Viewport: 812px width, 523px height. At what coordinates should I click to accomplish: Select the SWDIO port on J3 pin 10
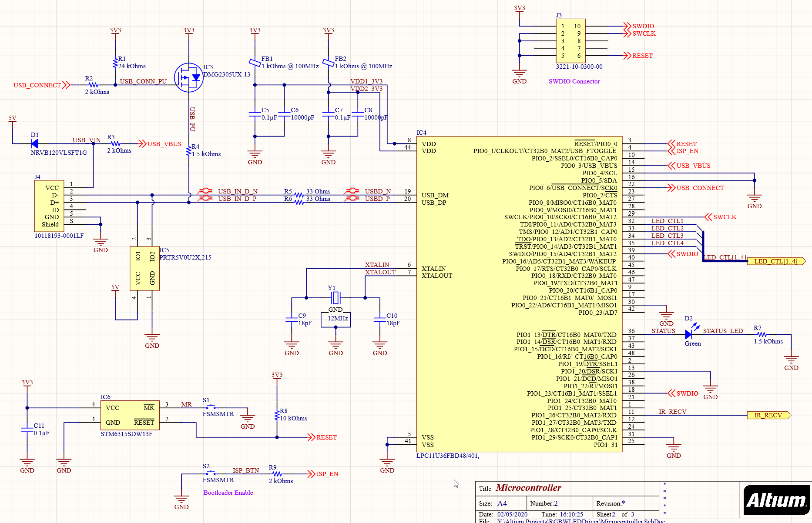pyautogui.click(x=638, y=26)
